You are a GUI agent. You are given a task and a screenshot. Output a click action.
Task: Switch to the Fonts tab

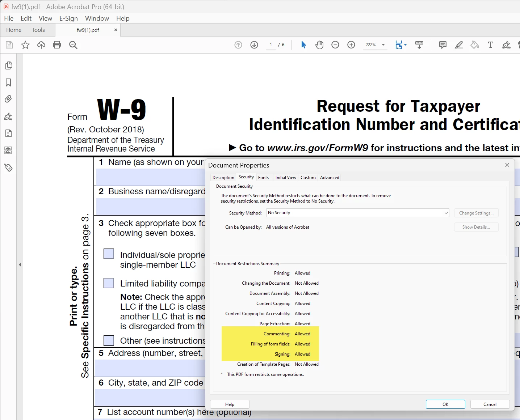(x=263, y=178)
